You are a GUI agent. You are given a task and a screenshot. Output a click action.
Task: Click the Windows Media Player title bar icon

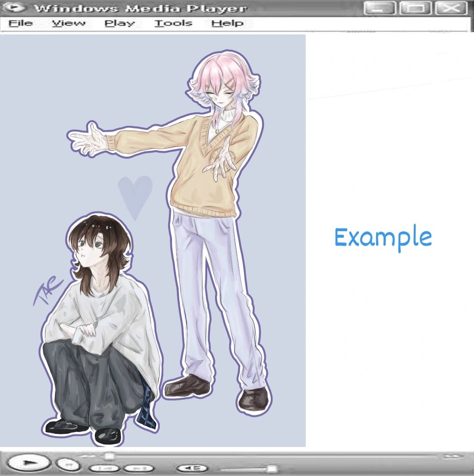pyautogui.click(x=15, y=7)
